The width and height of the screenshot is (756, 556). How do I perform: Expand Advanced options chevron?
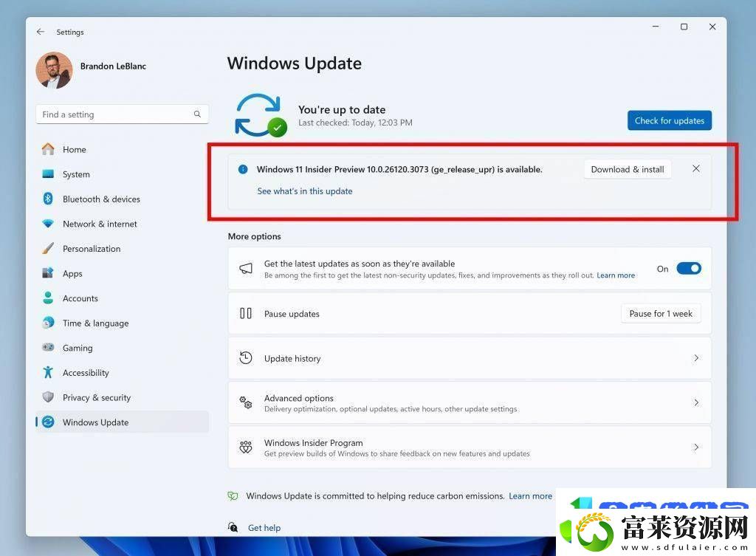(695, 402)
